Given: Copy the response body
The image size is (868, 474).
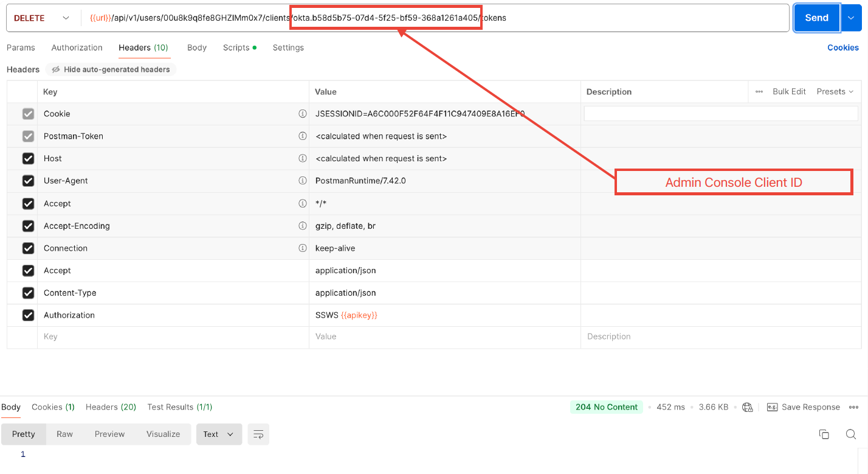Looking at the screenshot, I should pos(824,434).
